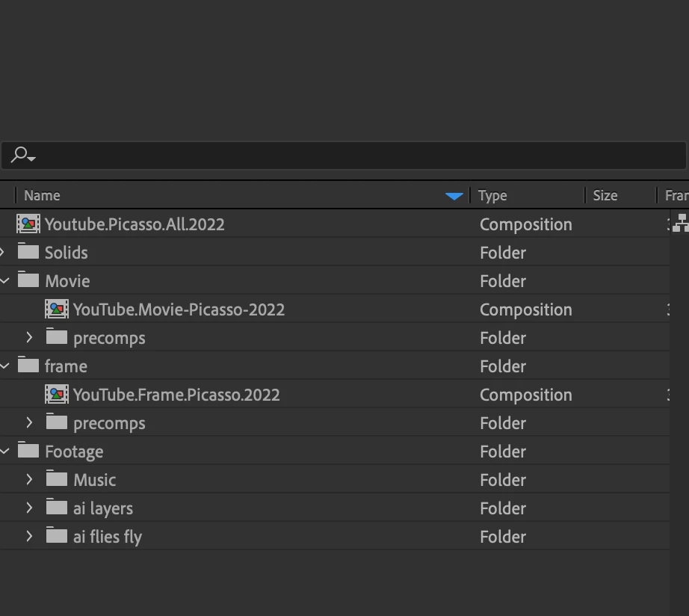The image size is (689, 616).
Task: Click precomps name under Movie folder
Action: tap(109, 339)
